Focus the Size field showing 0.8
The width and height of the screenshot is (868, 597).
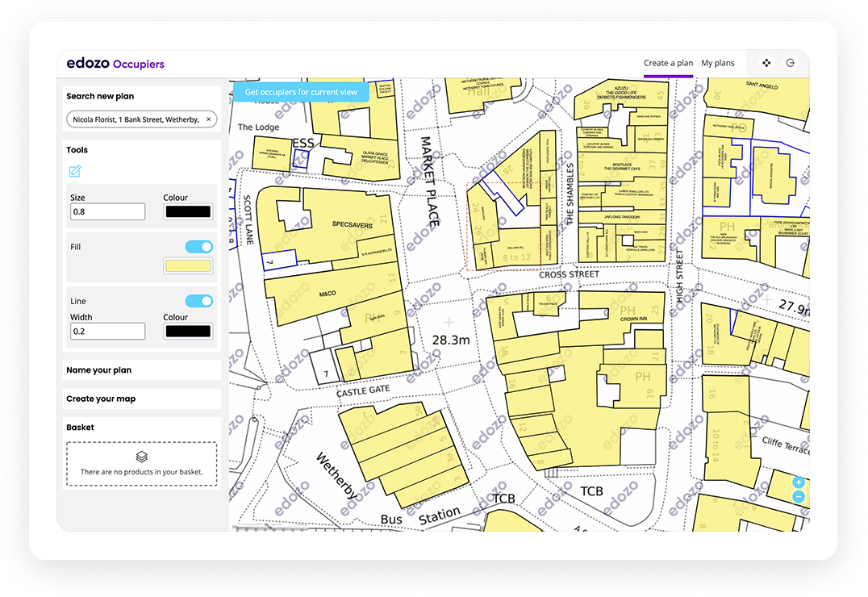(108, 211)
